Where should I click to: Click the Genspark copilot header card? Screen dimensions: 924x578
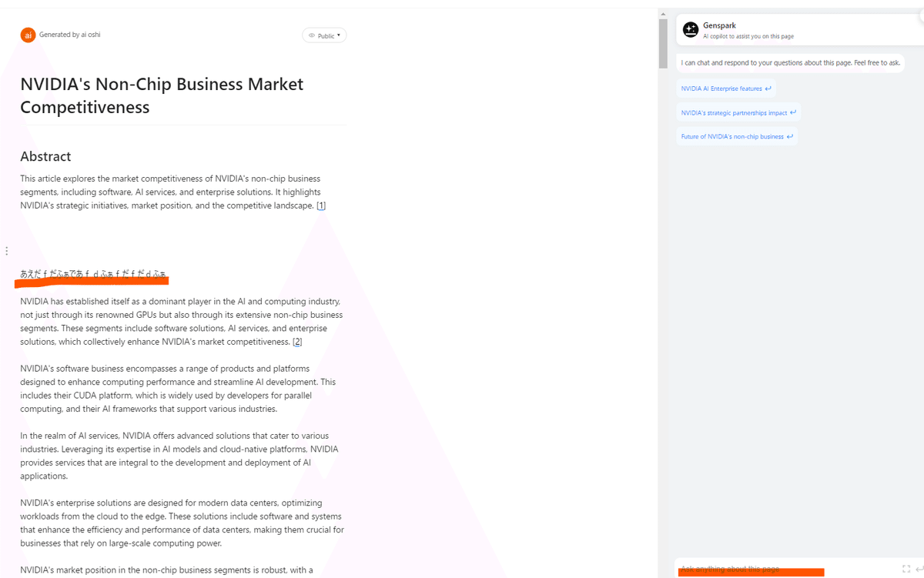point(793,31)
